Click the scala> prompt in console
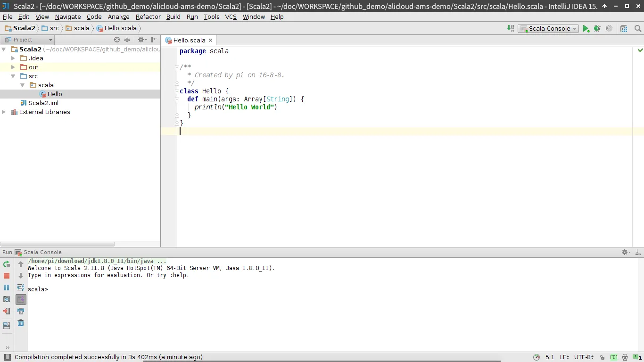 tap(38, 289)
